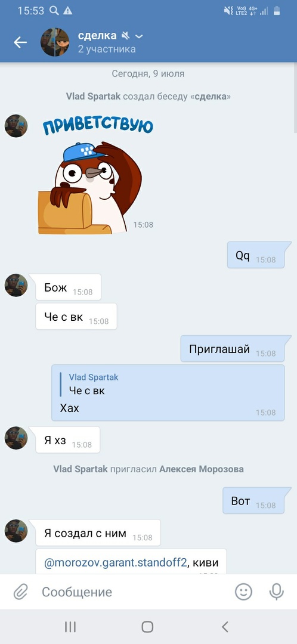Image resolution: width=297 pixels, height=644 pixels.
Task: Select the Приглашай message bubble
Action: 233,349
